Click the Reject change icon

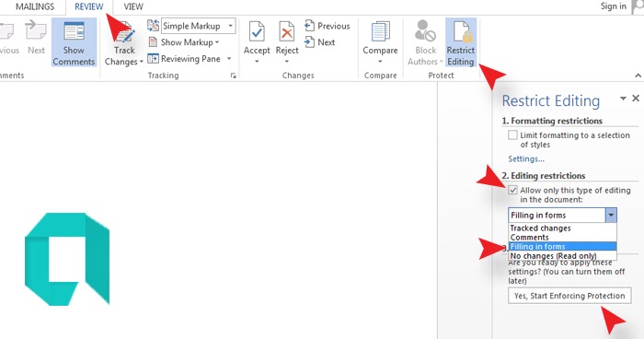287,32
